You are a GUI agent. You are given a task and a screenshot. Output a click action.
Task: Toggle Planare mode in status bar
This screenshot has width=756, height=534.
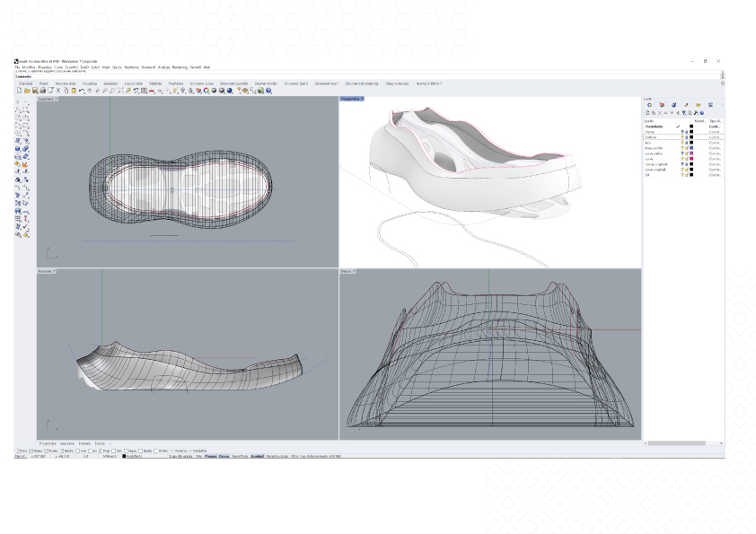pyautogui.click(x=211, y=456)
